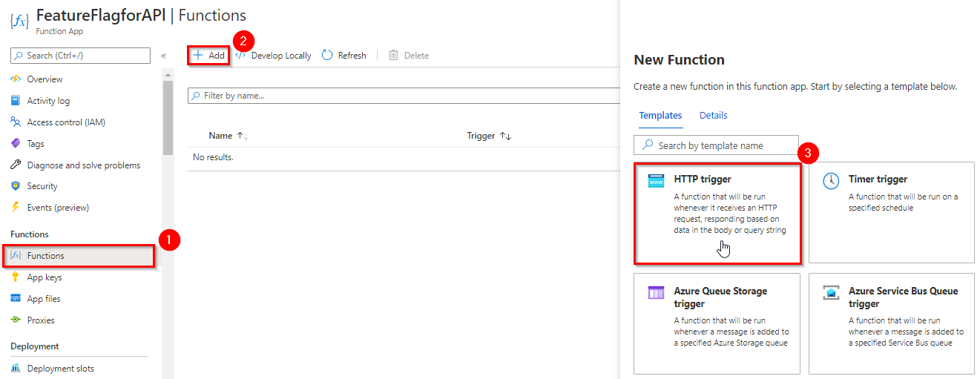Click the Azure Service Bus Queue icon

coord(832,293)
